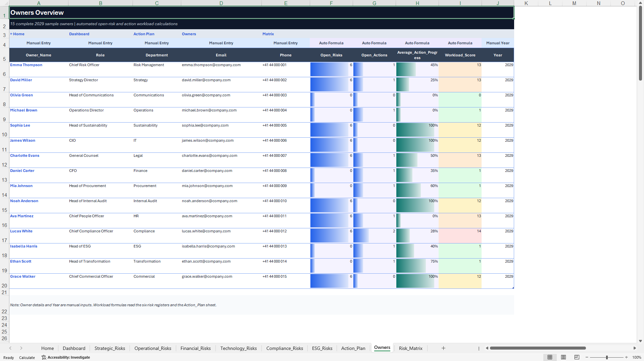The height and width of the screenshot is (361, 644).
Task: Adjust the zoom slider handle
Action: (x=607, y=357)
